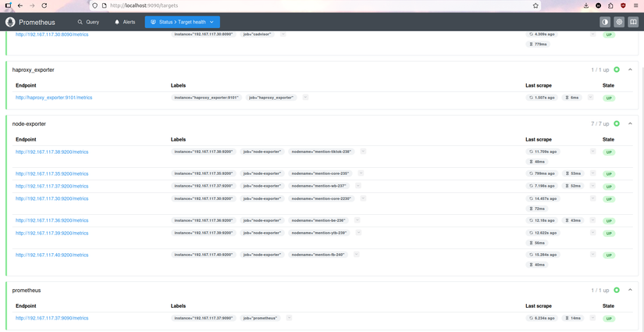This screenshot has width=644, height=332.
Task: Open the extensions puzzle icon
Action: click(610, 5)
